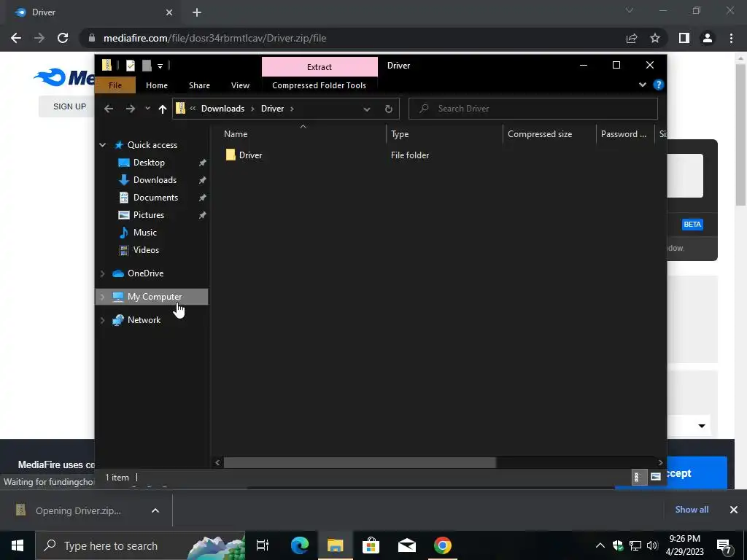Image resolution: width=747 pixels, height=560 pixels.
Task: Click the zip folder icon in Explorer title bar
Action: pos(107,65)
